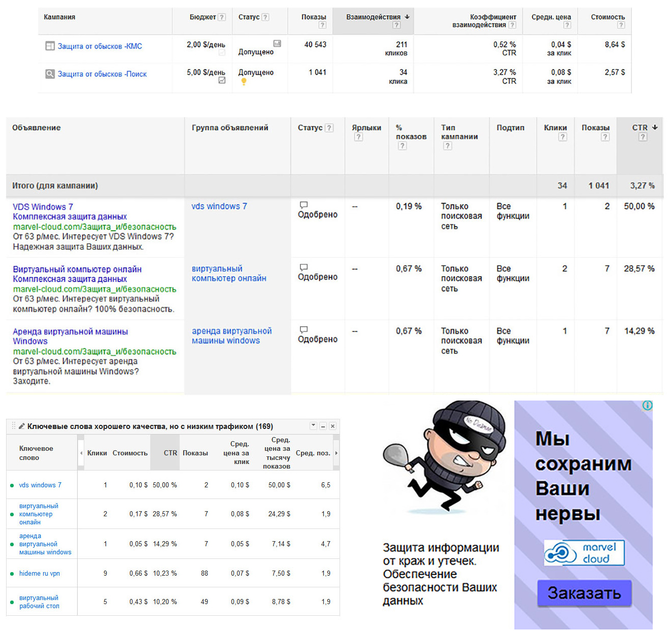The width and height of the screenshot is (672, 631).
Task: Open the ad group аренда виртуальной машины windows
Action: [x=231, y=336]
